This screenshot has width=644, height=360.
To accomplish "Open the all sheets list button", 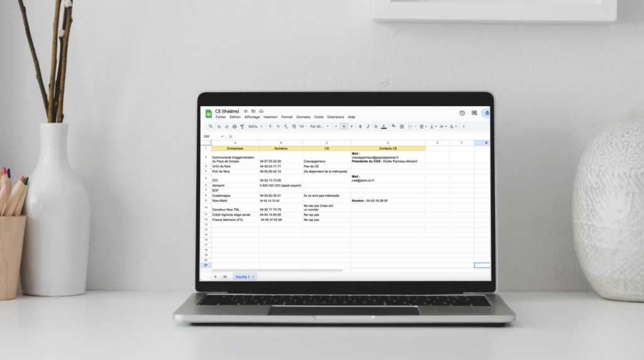I will click(225, 276).
